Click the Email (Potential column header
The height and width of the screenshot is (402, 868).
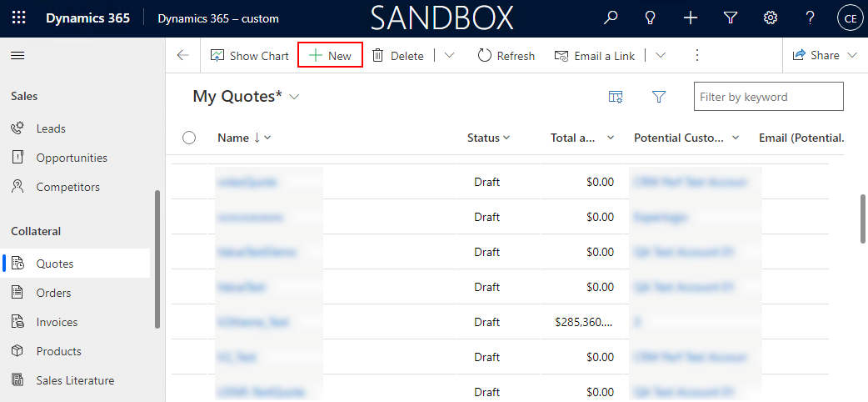tap(801, 138)
